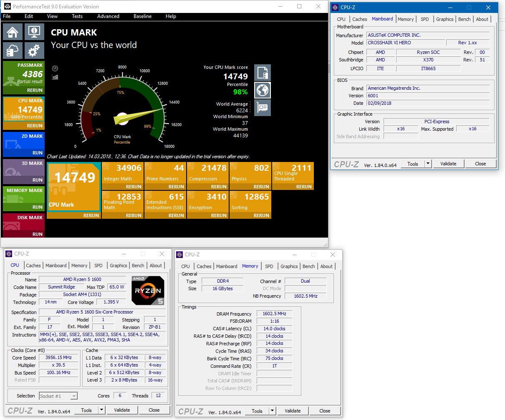The width and height of the screenshot is (505, 420).
Task: Rerun the Physics test
Action: pos(261,187)
